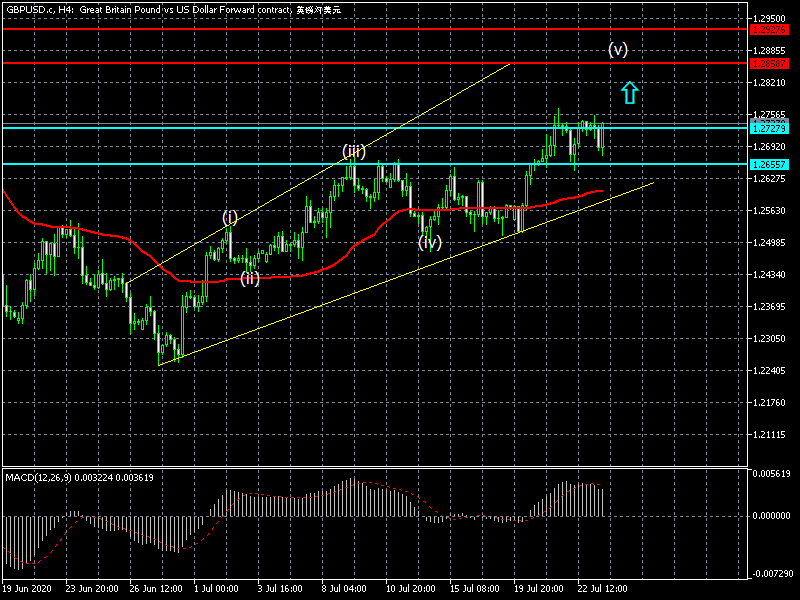Select the lower yellow channel trendline
Viewport: 800px width, 600px height.
(x=406, y=273)
